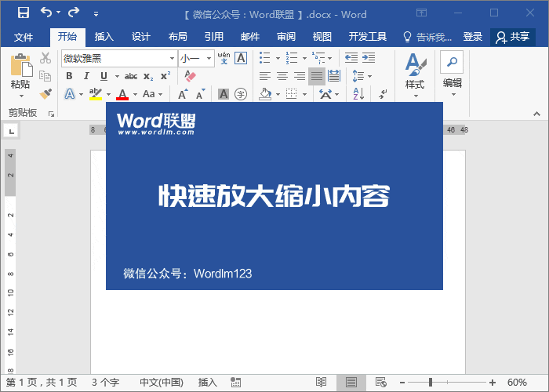Viewport: 549px width, 392px height.
Task: Switch to the 邮件 tab
Action: (250, 37)
